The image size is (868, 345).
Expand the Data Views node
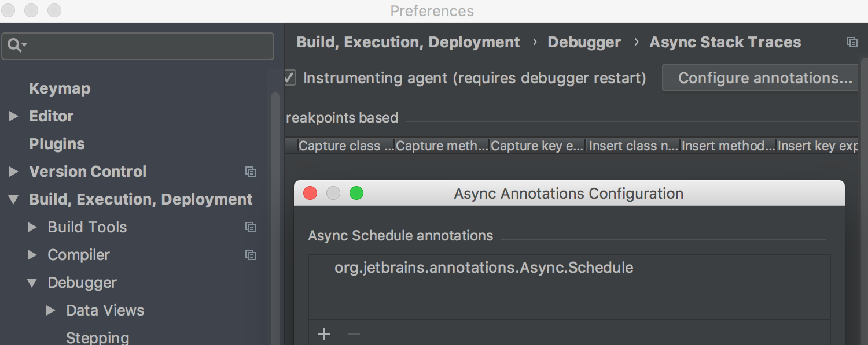[x=51, y=310]
